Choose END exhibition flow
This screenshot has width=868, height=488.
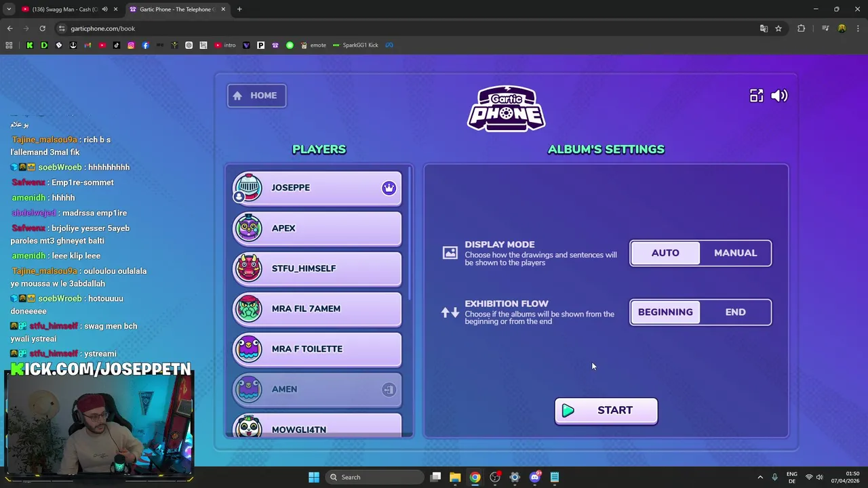735,312
